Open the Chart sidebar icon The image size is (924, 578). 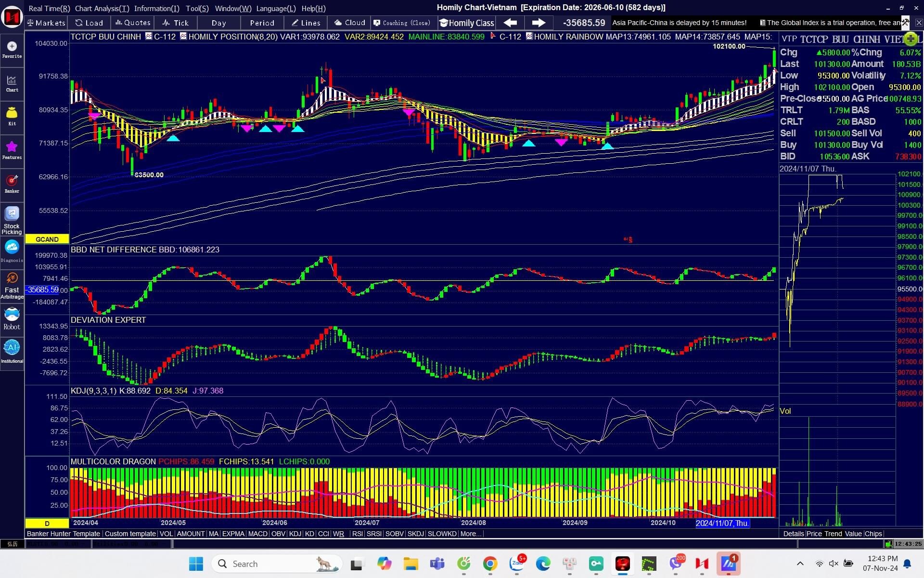click(12, 84)
